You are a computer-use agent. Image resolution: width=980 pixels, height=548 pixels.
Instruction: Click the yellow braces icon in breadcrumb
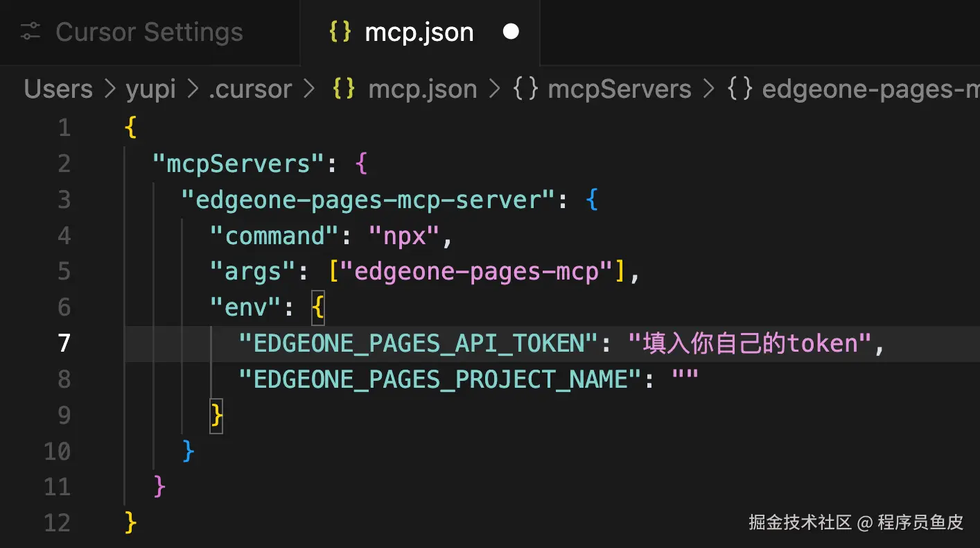click(344, 89)
